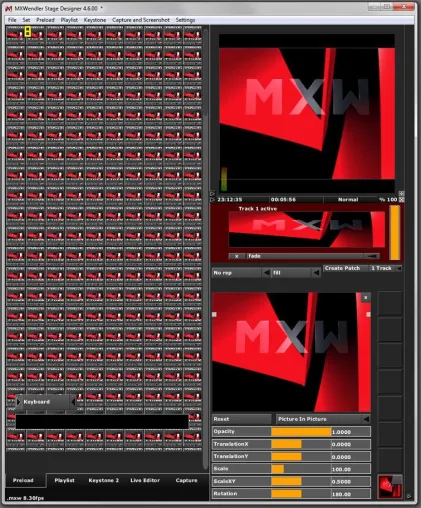Screen dimensions: 421x508
Task: Click the left arrow of the Keyboard selector
Action: [x=18, y=402]
